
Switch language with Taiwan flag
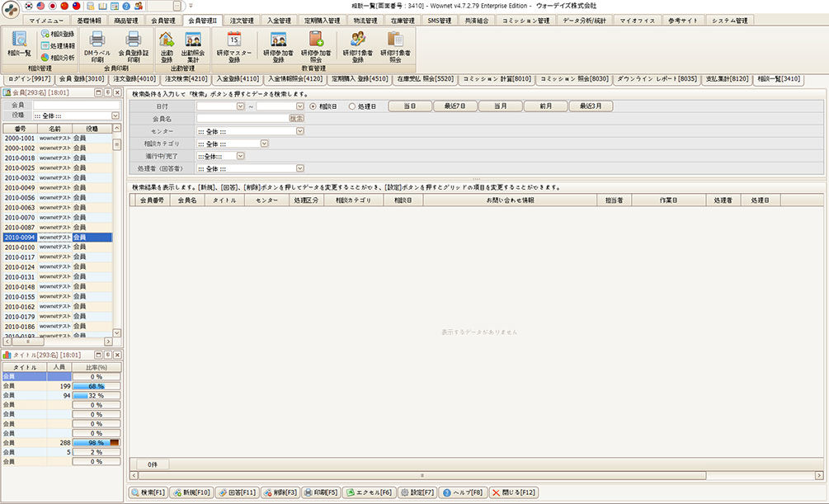tap(76, 6)
